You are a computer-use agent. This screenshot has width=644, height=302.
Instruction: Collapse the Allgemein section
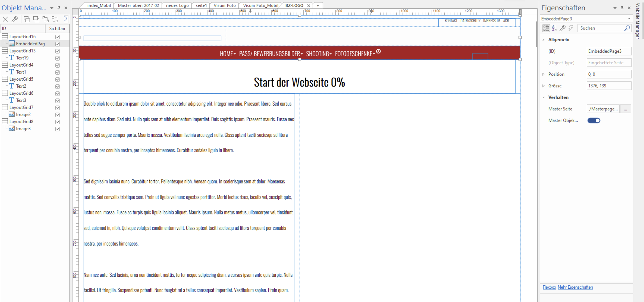543,40
